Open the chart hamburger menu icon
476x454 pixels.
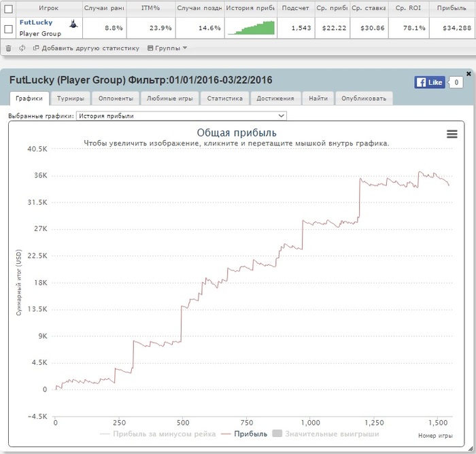452,134
